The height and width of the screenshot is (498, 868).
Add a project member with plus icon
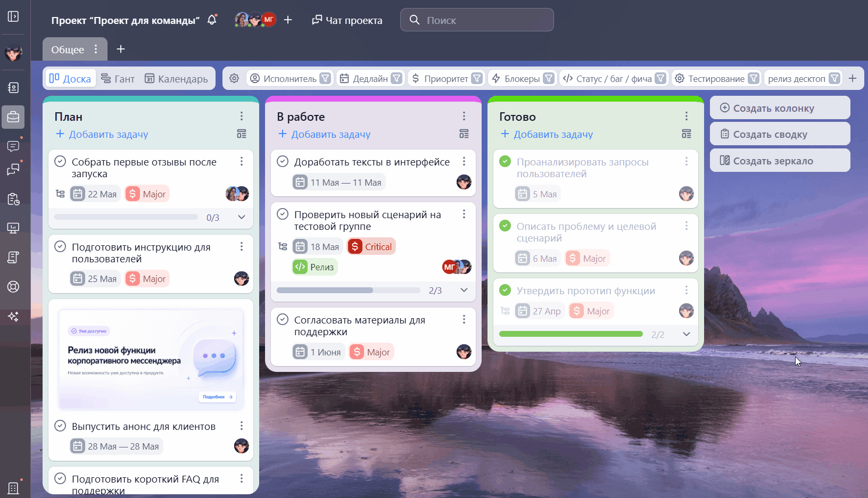288,20
